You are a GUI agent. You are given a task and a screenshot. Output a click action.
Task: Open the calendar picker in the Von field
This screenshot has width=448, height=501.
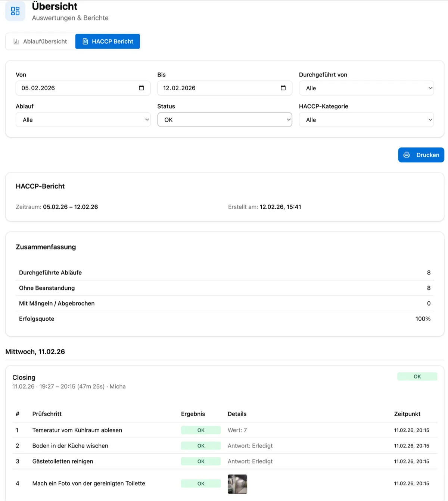(x=141, y=88)
